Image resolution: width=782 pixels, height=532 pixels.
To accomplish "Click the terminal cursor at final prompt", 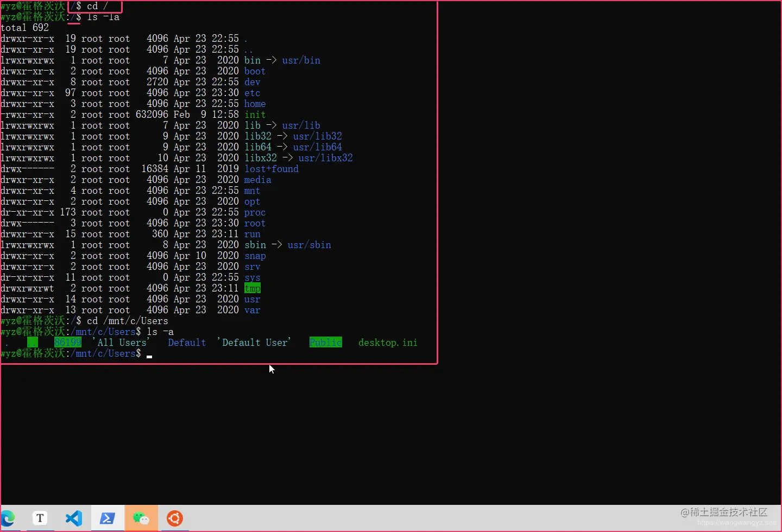I will click(149, 357).
